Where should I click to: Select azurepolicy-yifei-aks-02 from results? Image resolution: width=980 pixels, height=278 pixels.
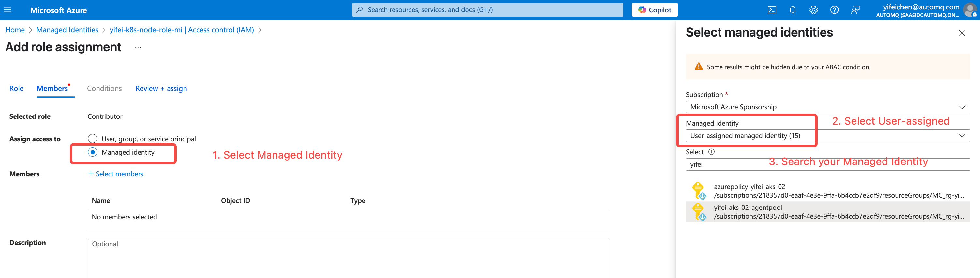click(827, 191)
